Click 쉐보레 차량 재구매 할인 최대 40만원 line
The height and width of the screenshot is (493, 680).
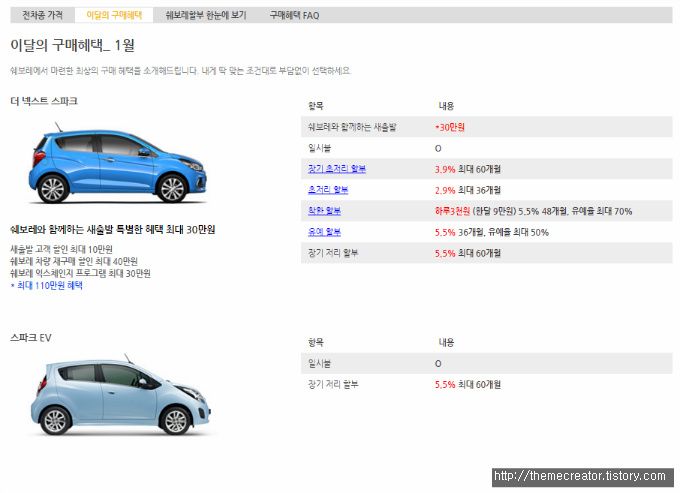[x=74, y=261]
